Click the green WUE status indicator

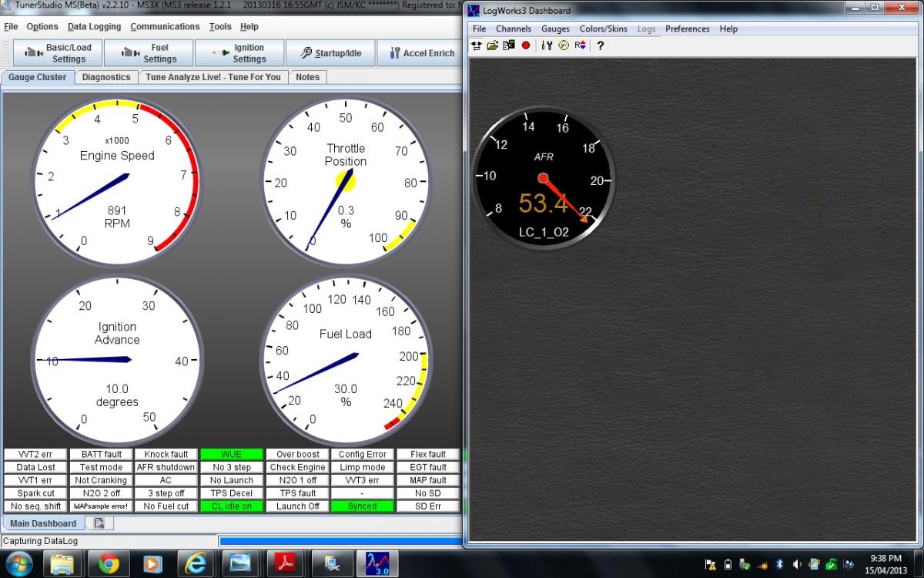pyautogui.click(x=231, y=455)
